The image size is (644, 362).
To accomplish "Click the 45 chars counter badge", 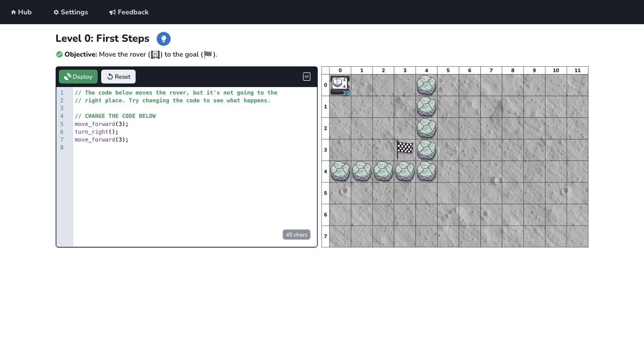I will 296,234.
